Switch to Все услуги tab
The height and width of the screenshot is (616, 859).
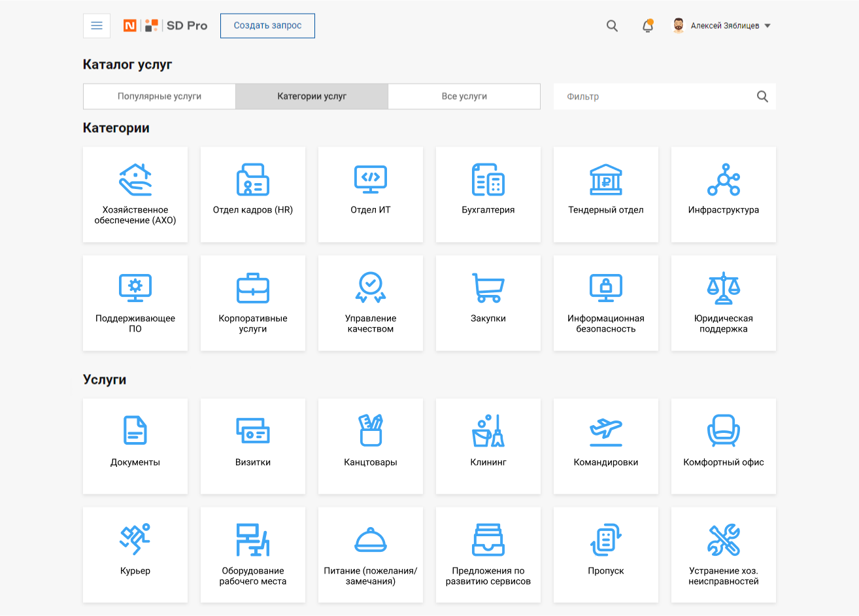point(464,96)
